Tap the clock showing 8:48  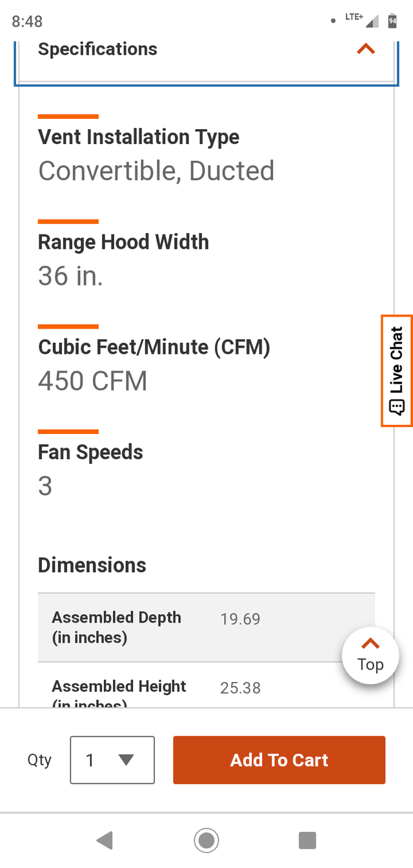[x=27, y=21]
